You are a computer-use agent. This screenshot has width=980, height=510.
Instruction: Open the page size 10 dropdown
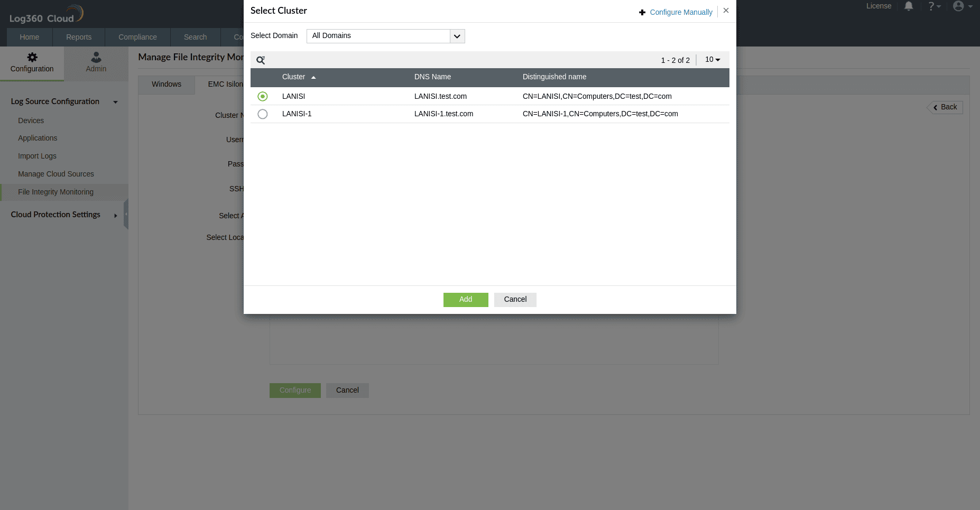pyautogui.click(x=712, y=59)
